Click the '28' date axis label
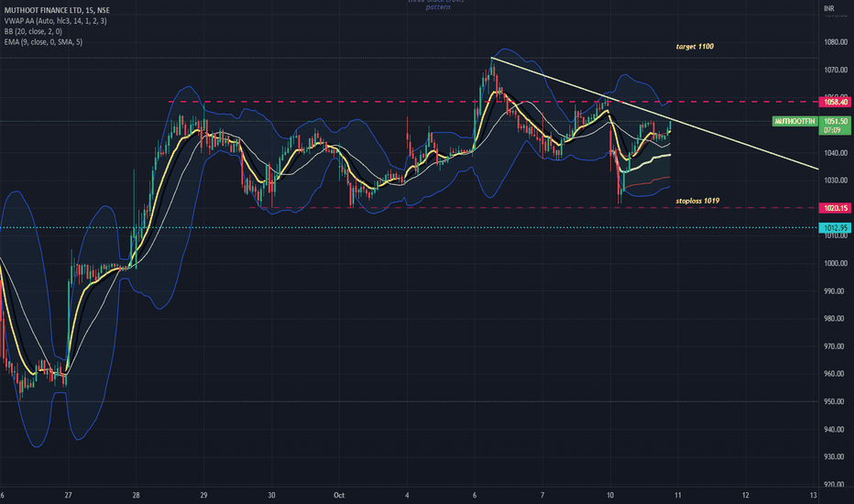 [x=136, y=495]
